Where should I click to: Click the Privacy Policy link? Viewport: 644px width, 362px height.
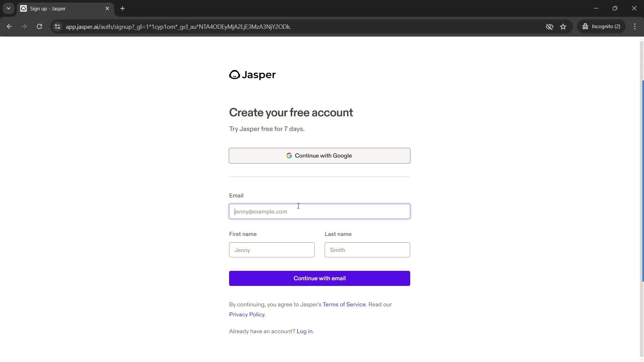[247, 314]
